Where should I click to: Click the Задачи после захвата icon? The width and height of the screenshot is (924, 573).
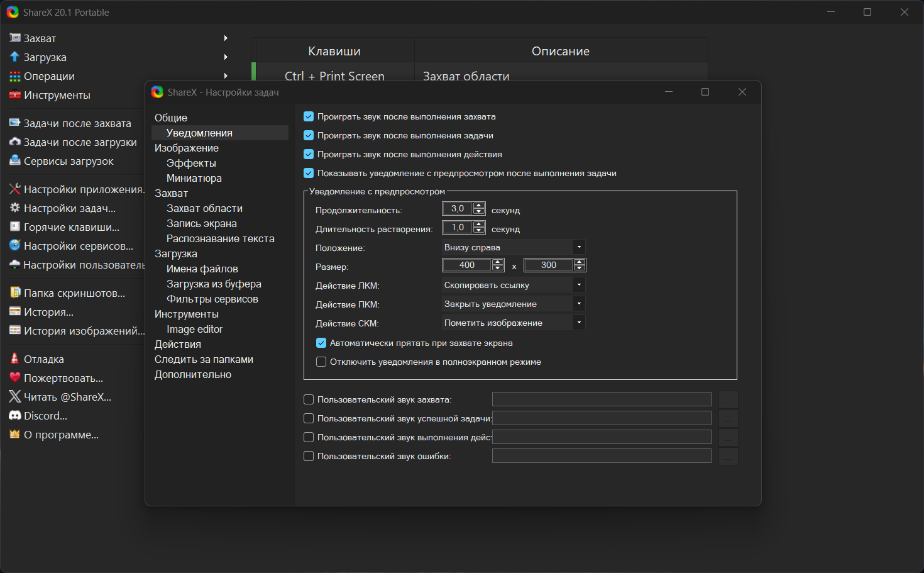click(x=15, y=123)
